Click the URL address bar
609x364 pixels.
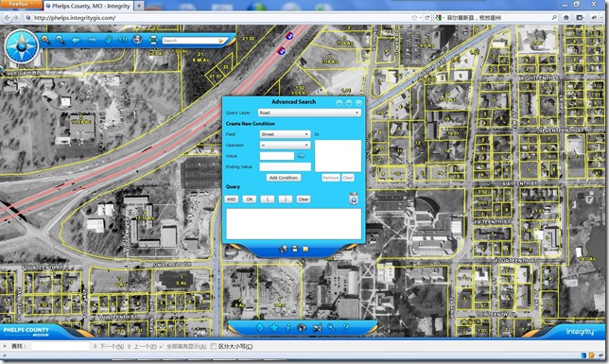coord(217,18)
